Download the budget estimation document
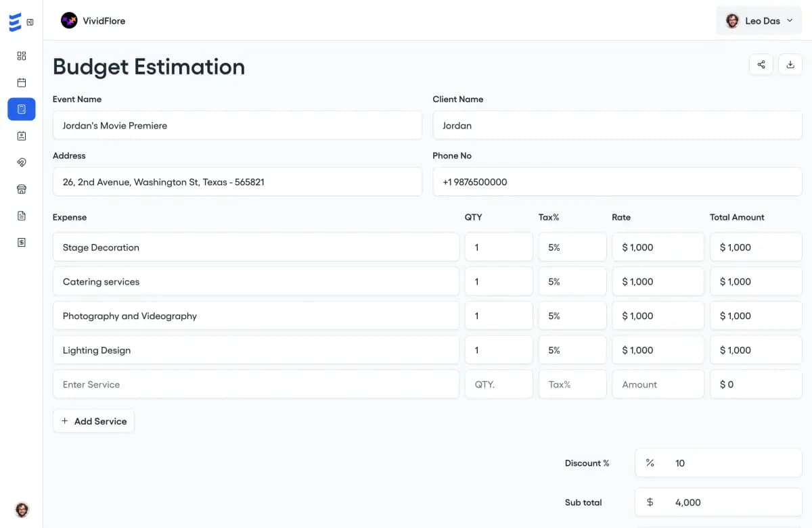 pyautogui.click(x=790, y=64)
